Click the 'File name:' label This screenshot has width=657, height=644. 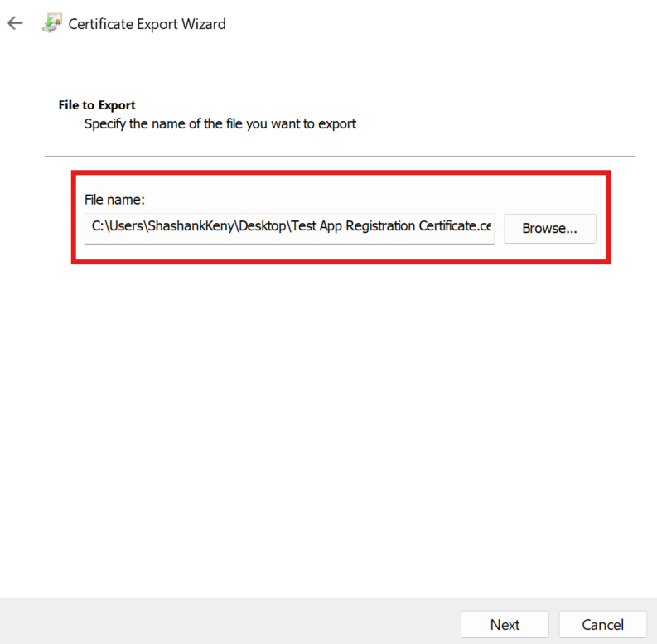pos(114,200)
